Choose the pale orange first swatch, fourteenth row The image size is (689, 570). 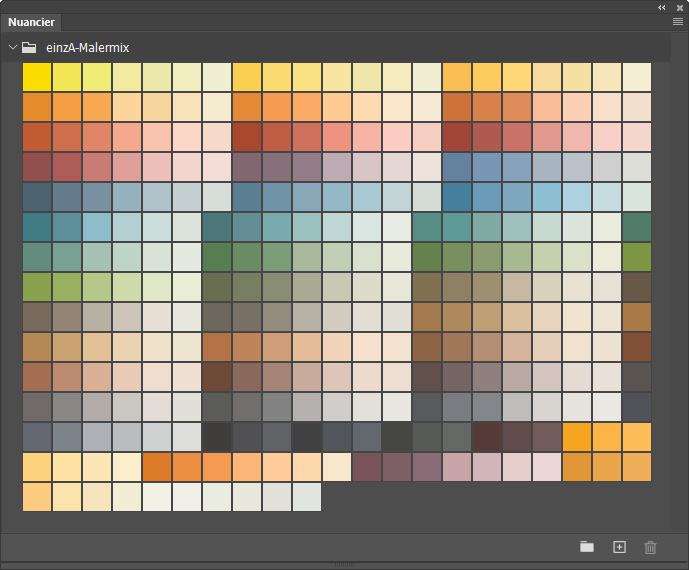37,467
